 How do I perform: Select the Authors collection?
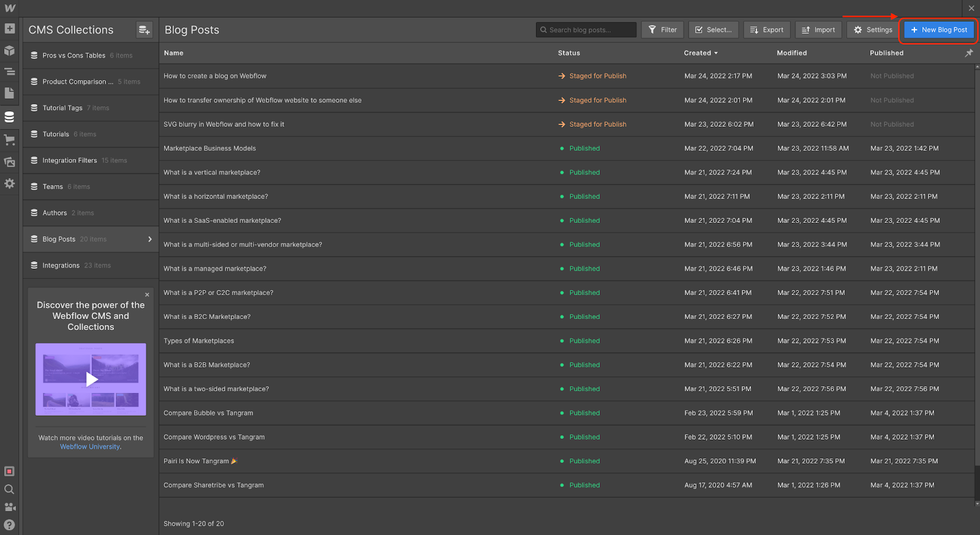91,213
